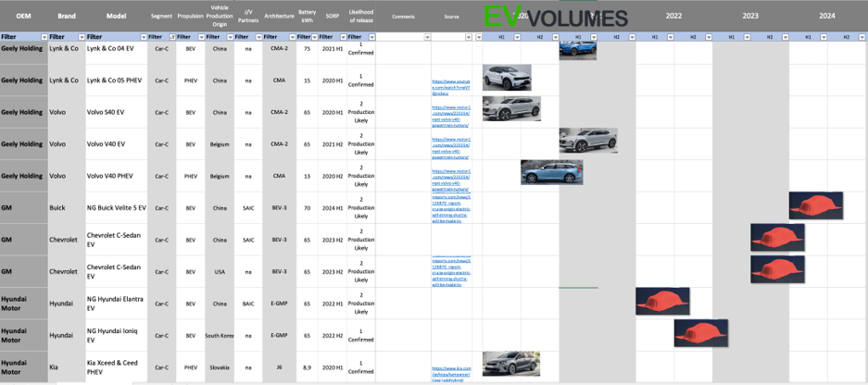Click the EV Volumes logo
868x385 pixels.
555,18
